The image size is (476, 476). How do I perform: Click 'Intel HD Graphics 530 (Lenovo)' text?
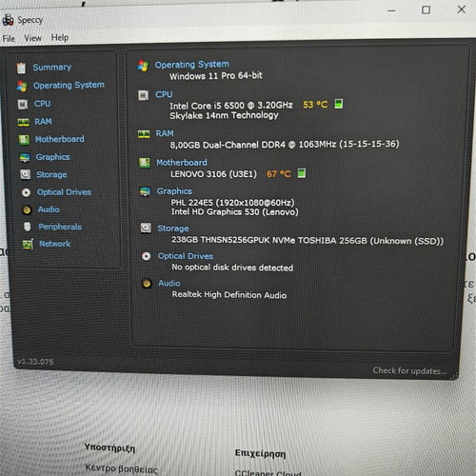235,211
